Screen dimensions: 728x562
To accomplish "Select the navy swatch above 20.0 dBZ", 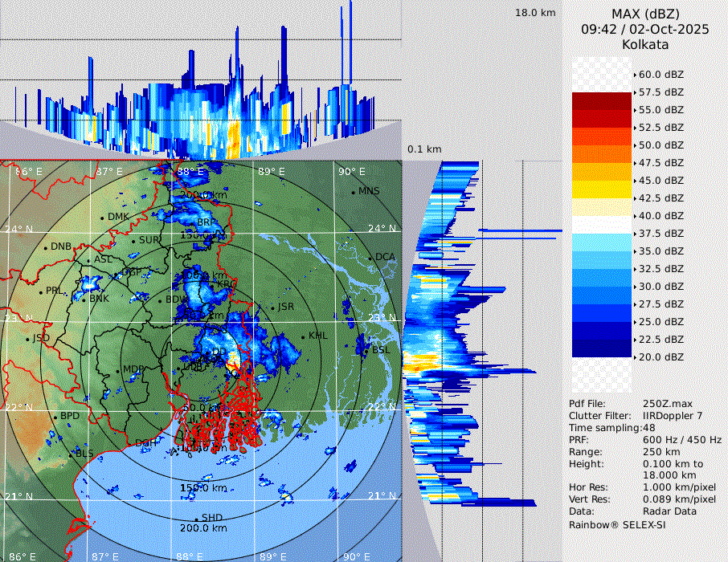I will [601, 348].
